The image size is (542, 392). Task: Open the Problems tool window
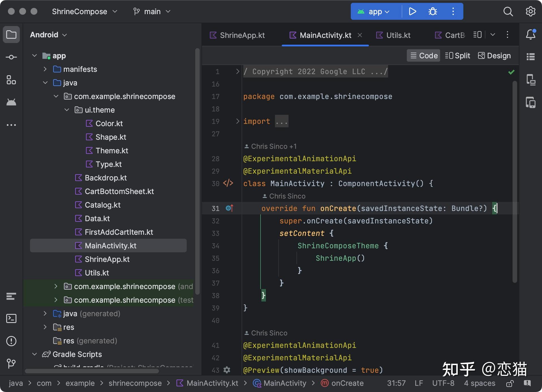pos(11,341)
